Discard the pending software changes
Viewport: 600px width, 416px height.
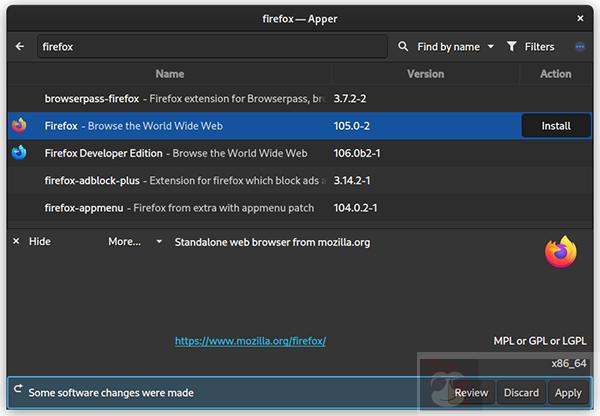tap(521, 393)
